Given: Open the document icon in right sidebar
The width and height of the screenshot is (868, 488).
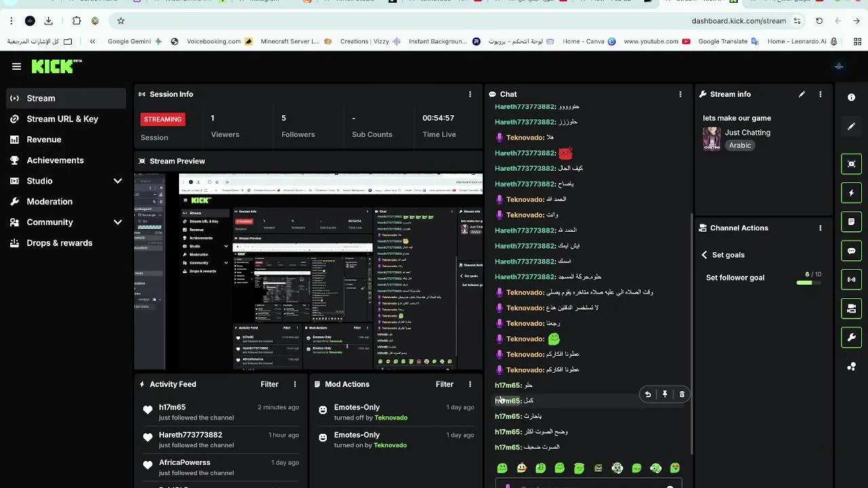Looking at the screenshot, I should [x=852, y=222].
